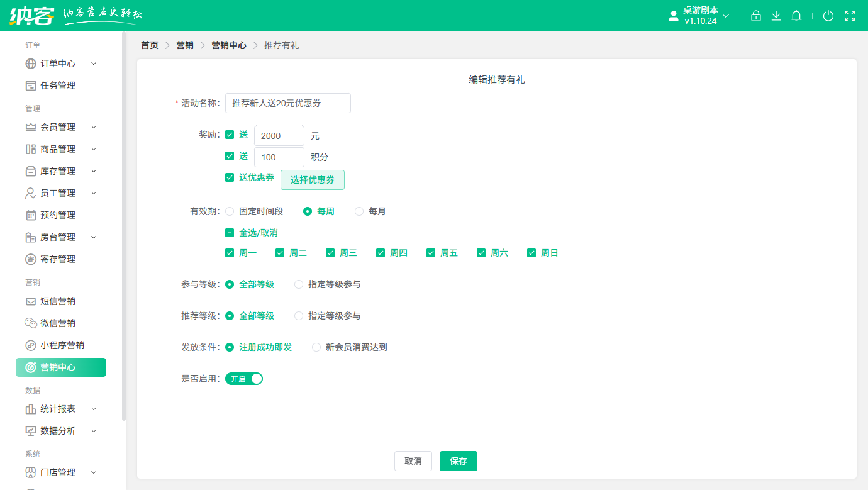Click the lock icon in the header
Image resolution: width=868 pixels, height=490 pixels.
756,16
